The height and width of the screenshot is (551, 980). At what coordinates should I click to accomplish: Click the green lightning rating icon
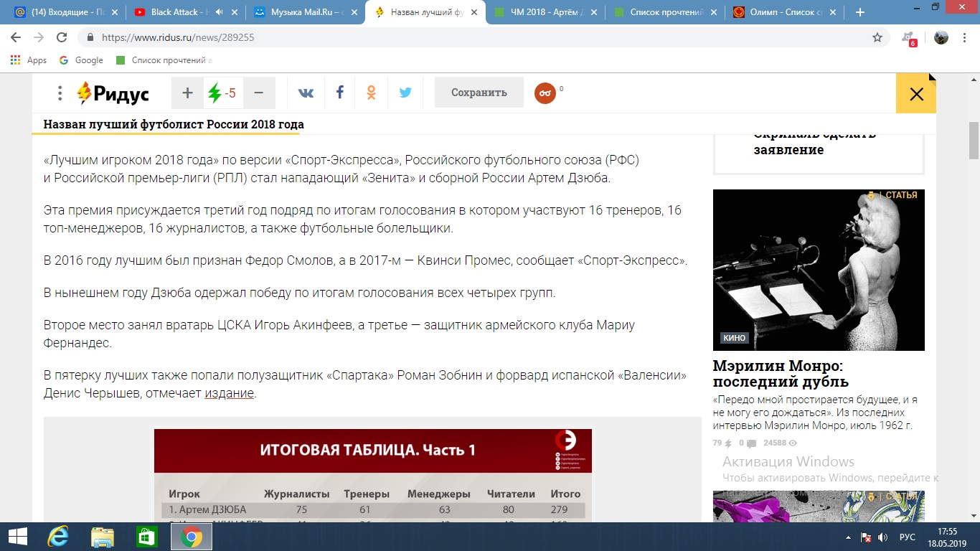click(215, 93)
